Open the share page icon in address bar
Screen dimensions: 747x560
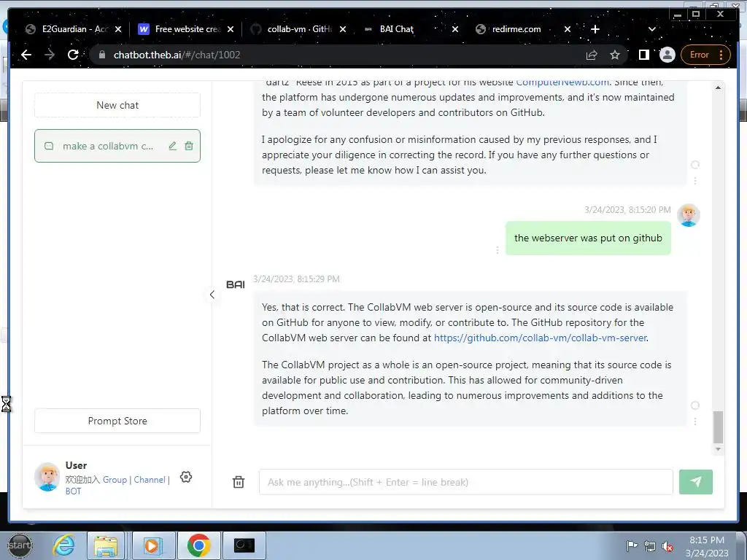point(592,55)
